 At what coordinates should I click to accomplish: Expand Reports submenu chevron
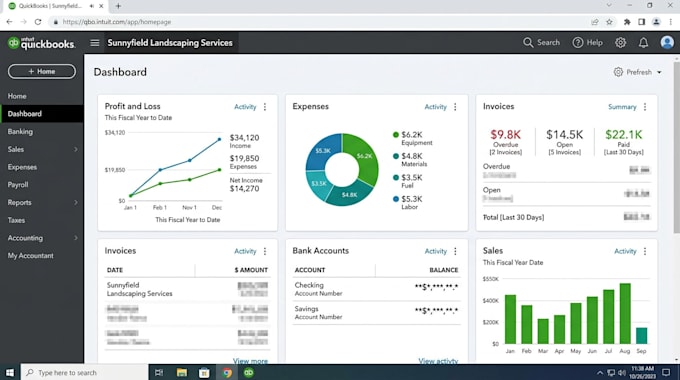point(75,203)
